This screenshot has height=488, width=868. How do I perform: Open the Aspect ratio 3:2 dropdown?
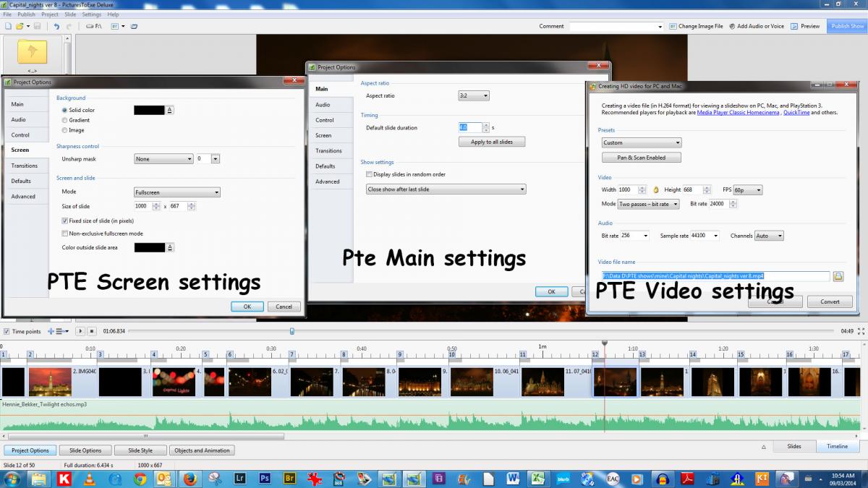(474, 95)
